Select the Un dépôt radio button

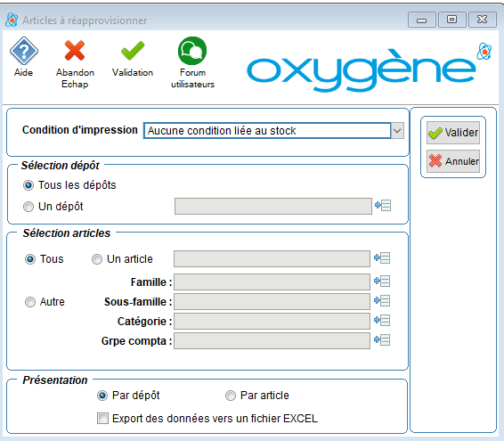coord(28,207)
